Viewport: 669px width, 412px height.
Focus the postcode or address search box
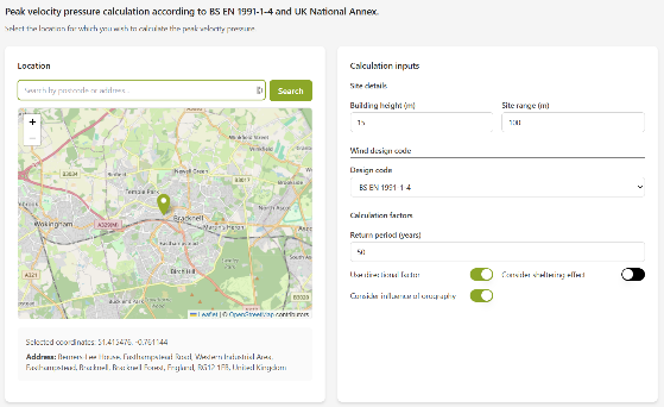pos(135,91)
